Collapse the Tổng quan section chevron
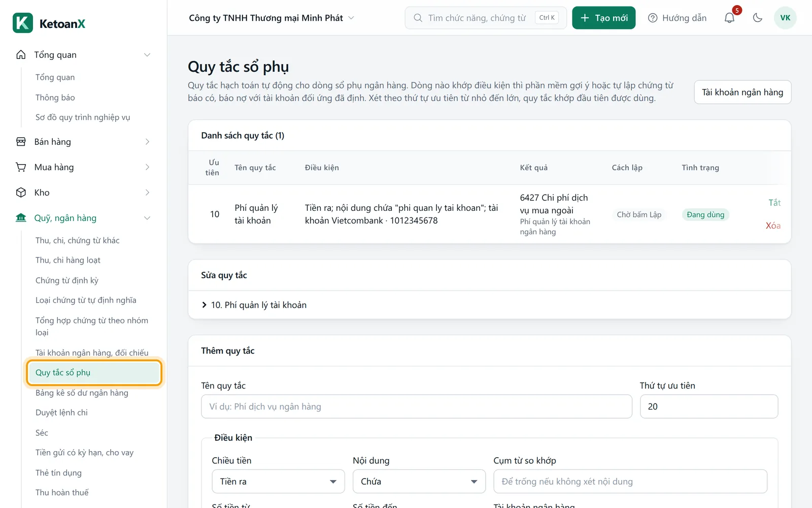The width and height of the screenshot is (812, 508). tap(147, 55)
